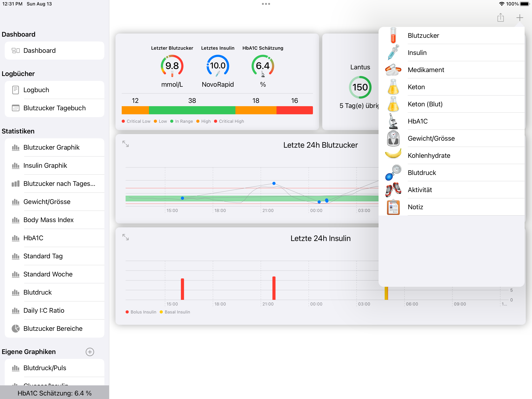Tap the Basal Insulin legend entry
Viewport: 532px width, 399px height.
point(175,312)
